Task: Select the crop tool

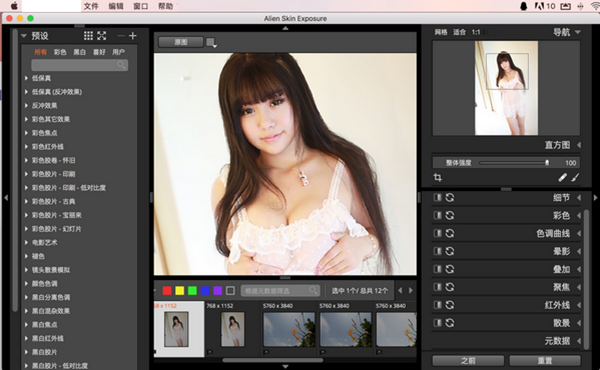Action: (x=438, y=177)
